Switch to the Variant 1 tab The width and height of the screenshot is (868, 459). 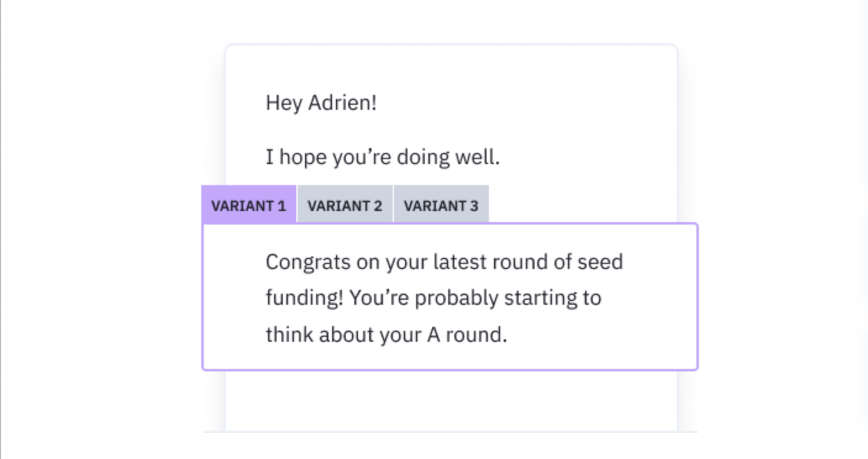[x=249, y=205]
